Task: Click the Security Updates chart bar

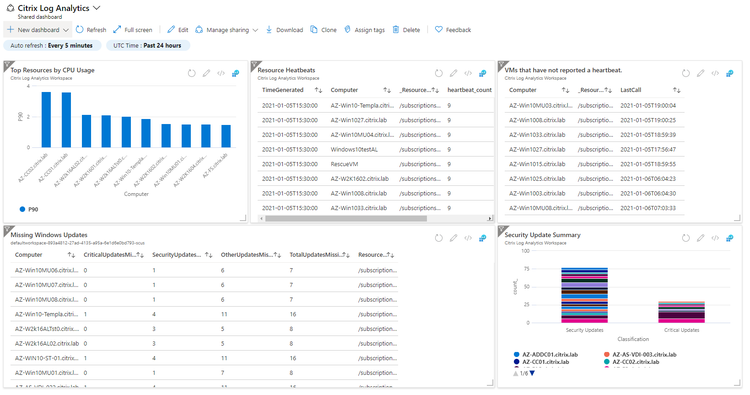Action: [x=584, y=295]
